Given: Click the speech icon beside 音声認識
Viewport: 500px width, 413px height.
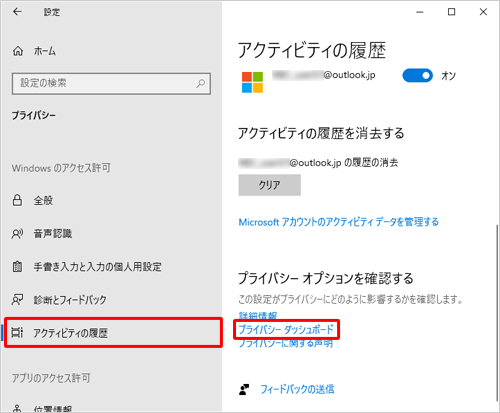Looking at the screenshot, I should (17, 234).
